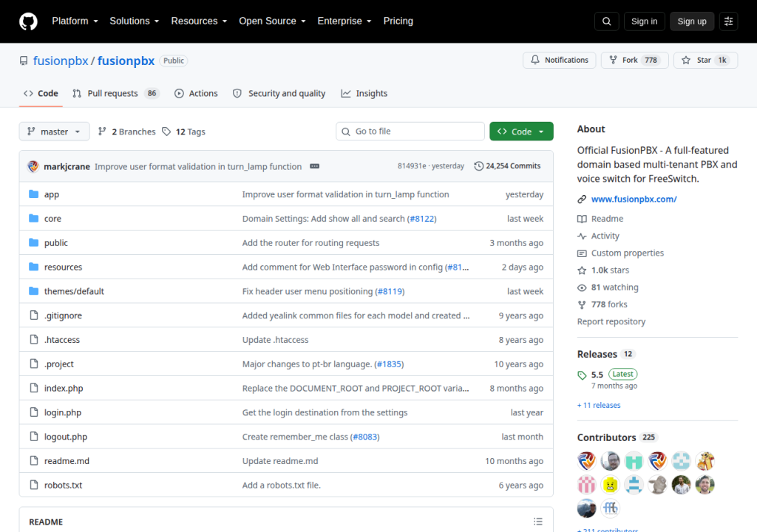The width and height of the screenshot is (757, 532).
Task: Click the first contributor avatar
Action: pyautogui.click(x=586, y=461)
